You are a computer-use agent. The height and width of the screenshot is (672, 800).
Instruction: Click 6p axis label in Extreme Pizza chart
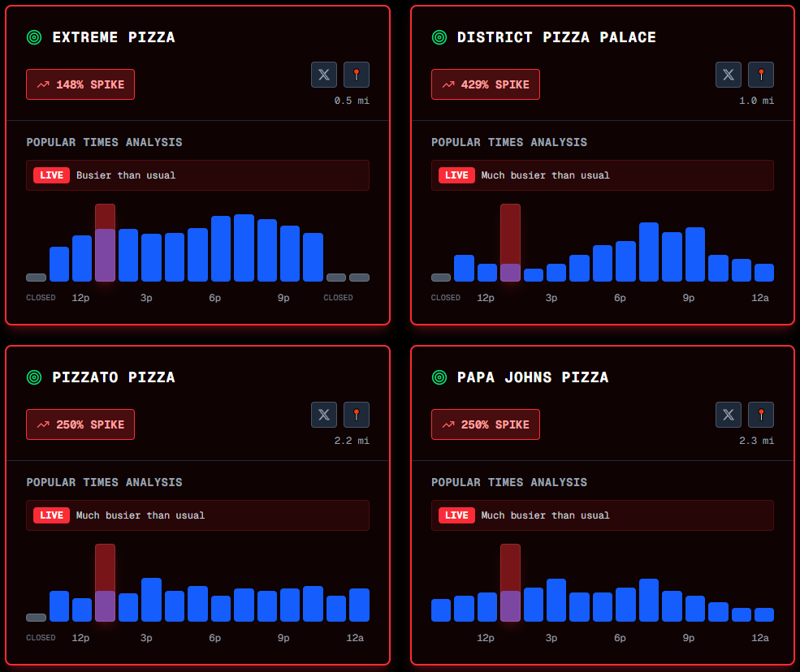214,298
